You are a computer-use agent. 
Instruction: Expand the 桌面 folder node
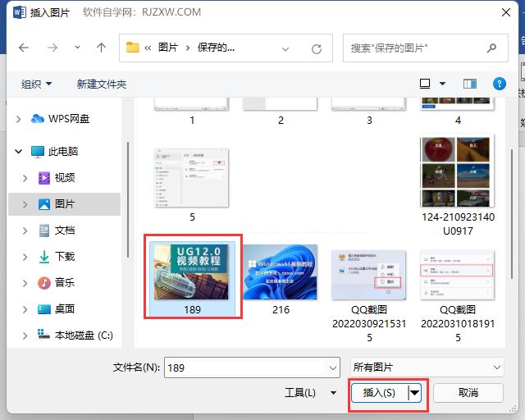25,309
